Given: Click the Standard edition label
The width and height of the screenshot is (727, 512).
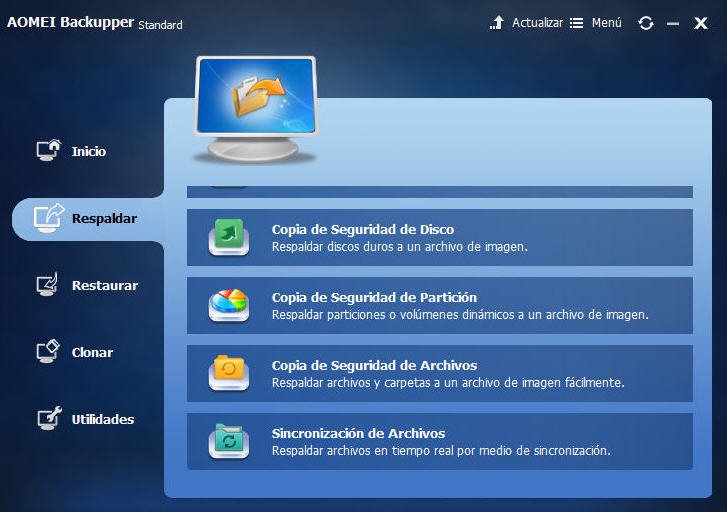Looking at the screenshot, I should (160, 25).
